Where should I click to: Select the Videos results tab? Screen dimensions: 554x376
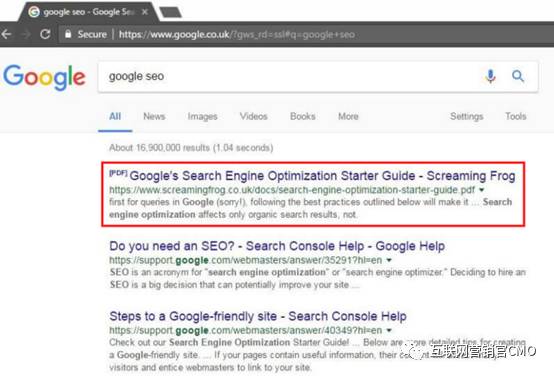253,116
